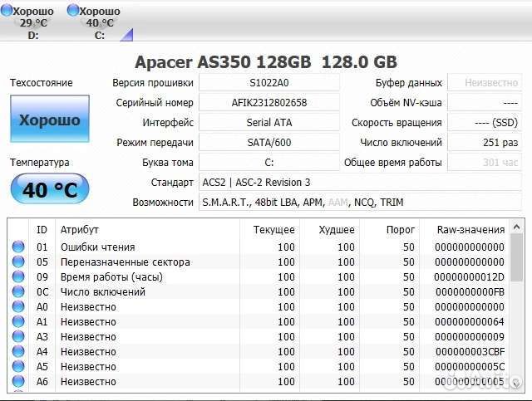Click the status icon for attribute A1
Screen dimensions: 532x401
(x=18, y=321)
